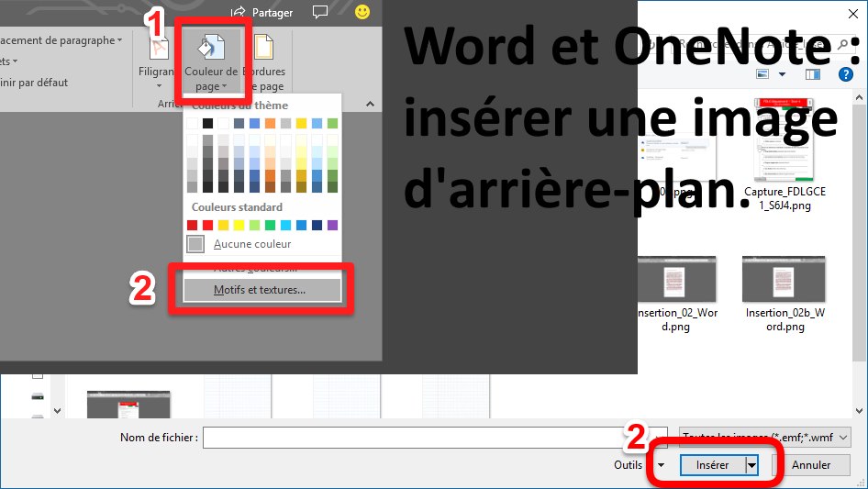Click the help question mark icon
Image resolution: width=868 pixels, height=489 pixels.
pyautogui.click(x=845, y=74)
